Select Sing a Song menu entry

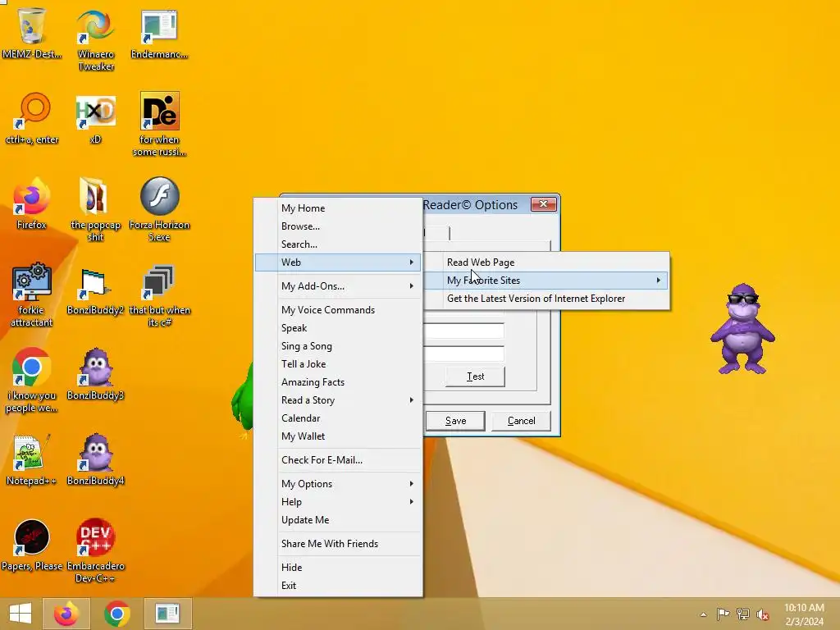pyautogui.click(x=338, y=346)
